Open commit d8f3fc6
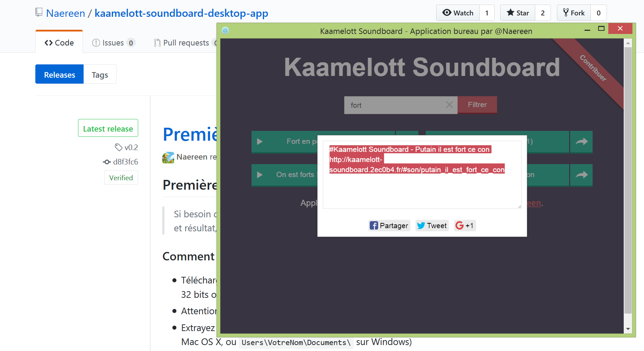 (125, 162)
